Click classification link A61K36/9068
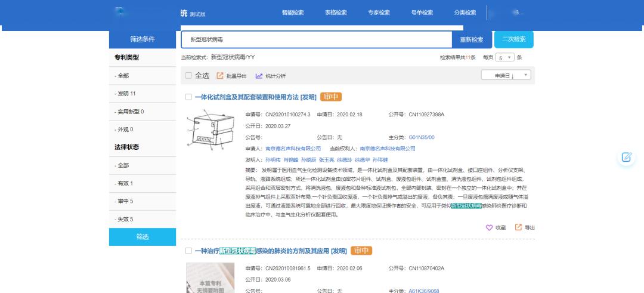The width and height of the screenshot is (644, 293). click(x=424, y=291)
